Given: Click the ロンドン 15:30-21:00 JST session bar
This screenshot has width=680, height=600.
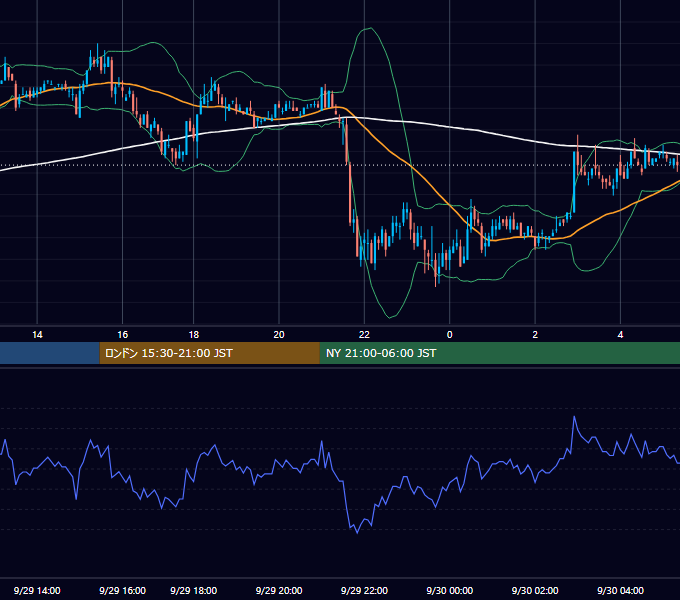Looking at the screenshot, I should pyautogui.click(x=209, y=353).
